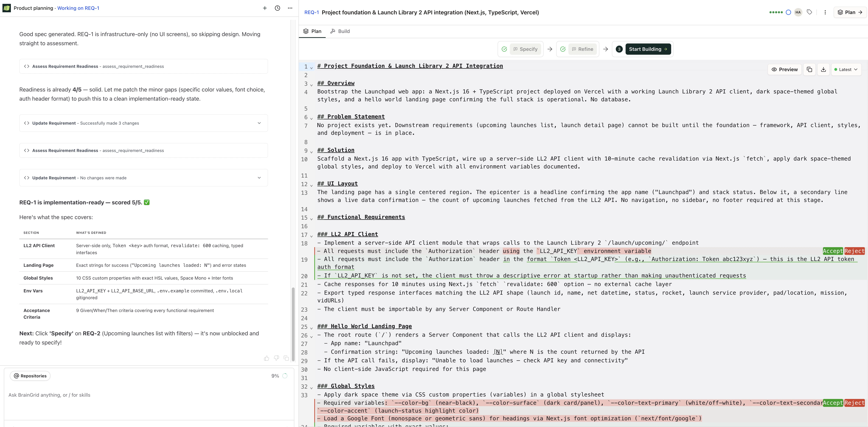Screen dimensions: 868x427
Task: Download the spec using the download icon
Action: point(823,69)
